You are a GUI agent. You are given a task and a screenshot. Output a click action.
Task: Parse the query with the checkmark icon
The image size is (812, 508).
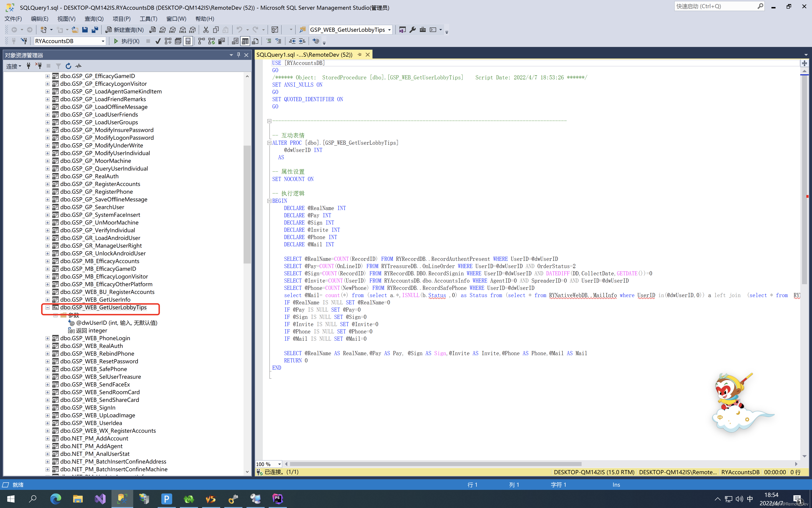point(158,41)
